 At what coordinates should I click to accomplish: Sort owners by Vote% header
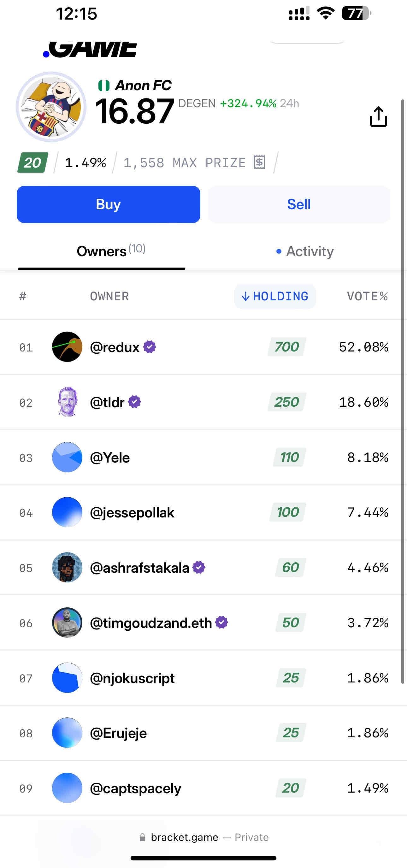[367, 296]
